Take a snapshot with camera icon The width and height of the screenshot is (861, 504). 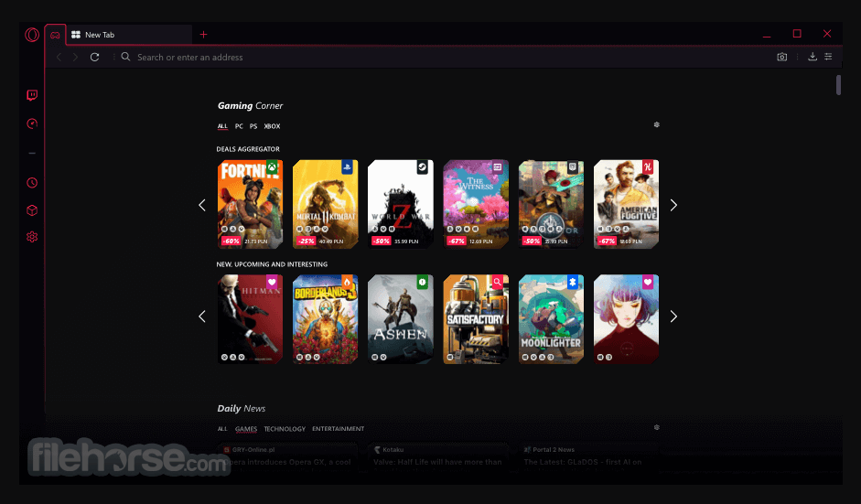(x=782, y=57)
